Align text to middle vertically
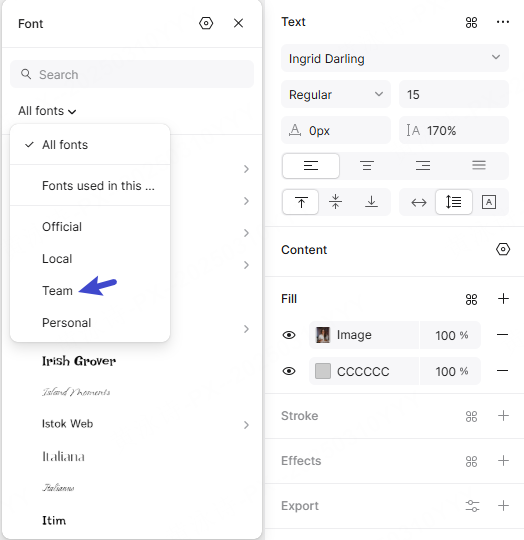Viewport: 524px width, 540px height. coord(336,202)
